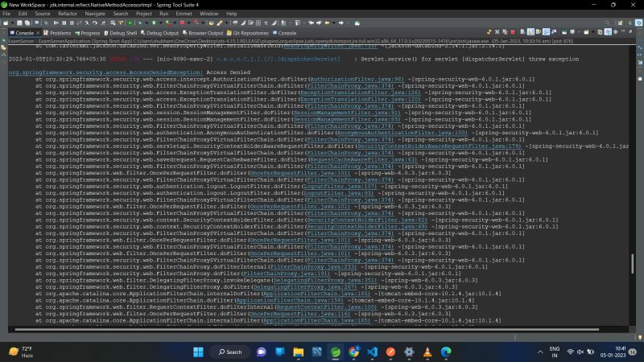The width and height of the screenshot is (644, 362).
Task: Open the Edit menu
Action: [x=23, y=14]
